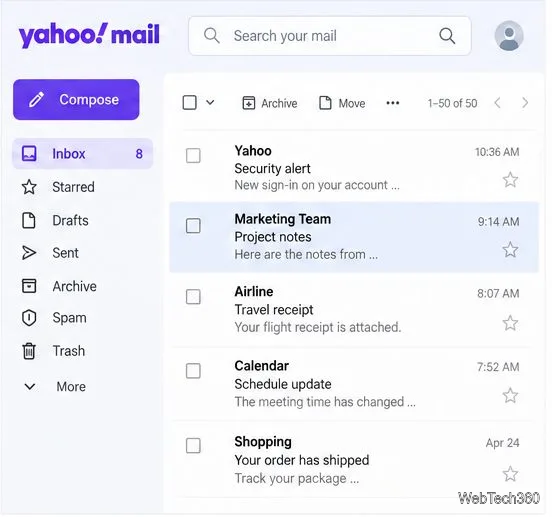Select the Shopping email checkbox
552x517 pixels.
193,446
